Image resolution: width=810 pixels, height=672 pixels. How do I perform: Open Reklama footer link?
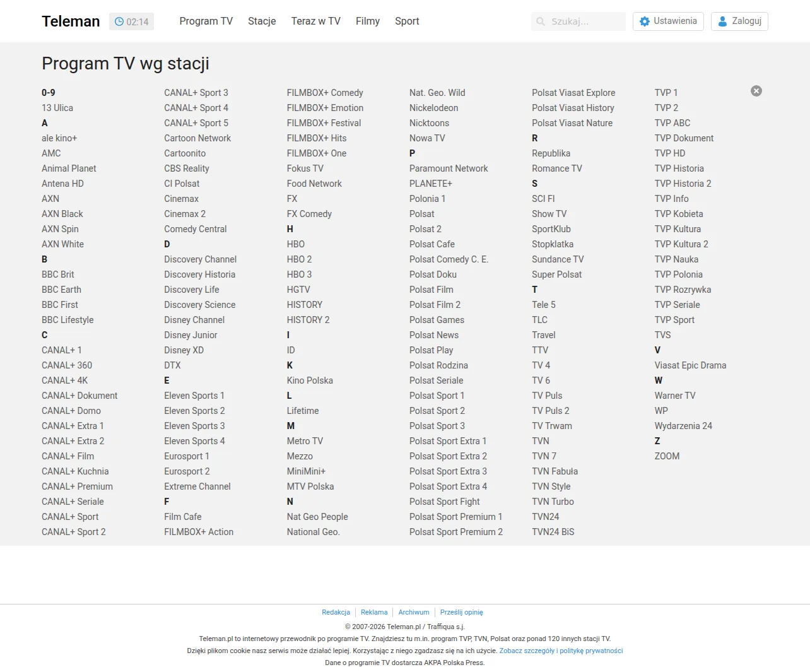(x=374, y=612)
